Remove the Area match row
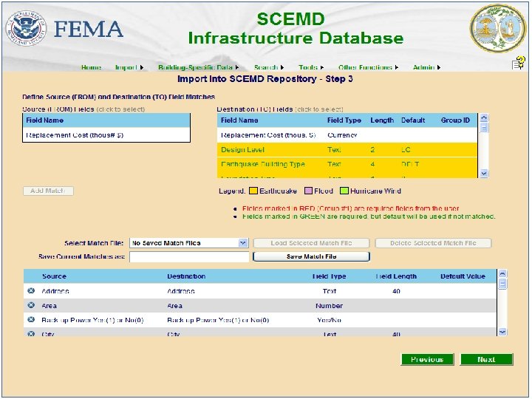532x399 pixels. 31,305
